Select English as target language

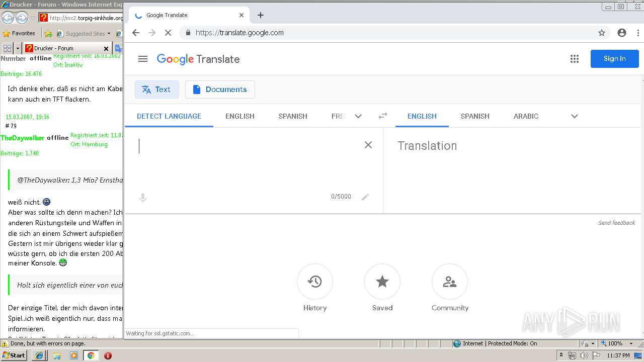[422, 116]
